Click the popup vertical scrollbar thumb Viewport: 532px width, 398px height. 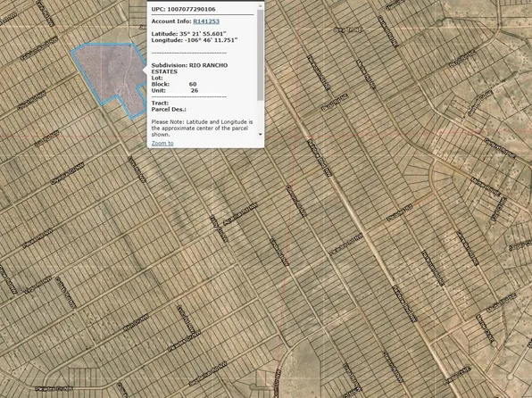[x=261, y=54]
